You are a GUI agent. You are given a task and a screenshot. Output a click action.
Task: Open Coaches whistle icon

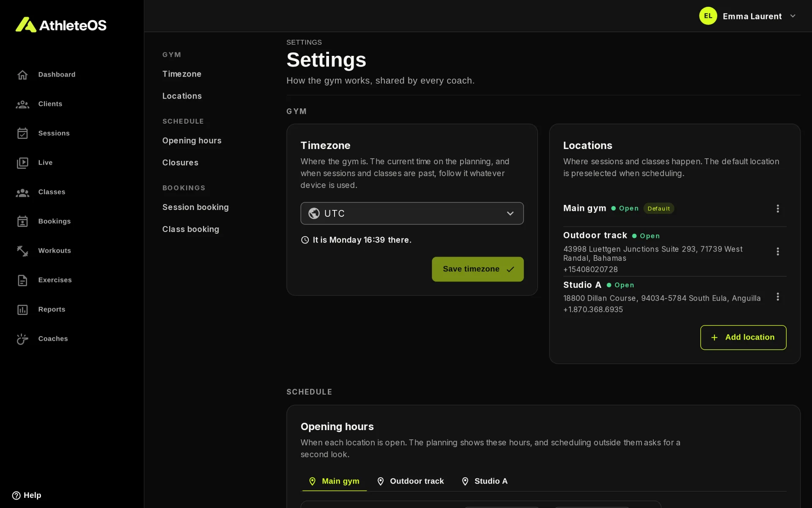pyautogui.click(x=22, y=339)
